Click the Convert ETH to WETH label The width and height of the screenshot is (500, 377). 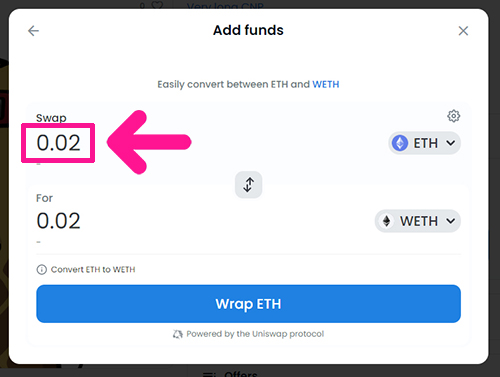pyautogui.click(x=93, y=269)
